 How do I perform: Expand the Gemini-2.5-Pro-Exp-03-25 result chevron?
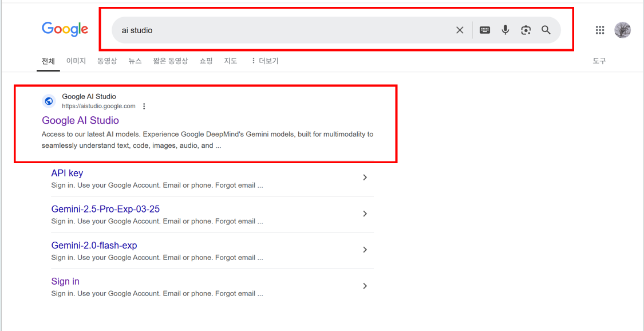click(365, 214)
